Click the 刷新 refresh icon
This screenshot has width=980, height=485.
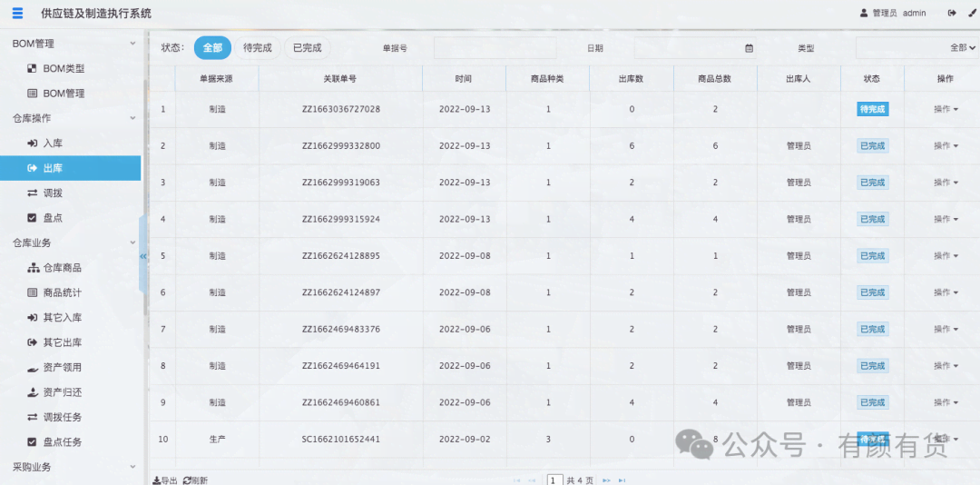pos(187,480)
